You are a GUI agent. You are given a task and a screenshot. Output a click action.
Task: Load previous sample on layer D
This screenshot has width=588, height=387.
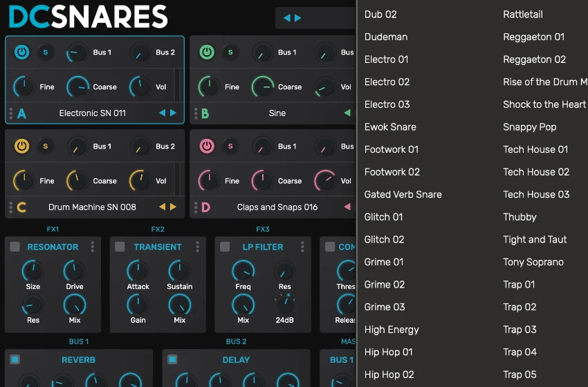click(347, 207)
